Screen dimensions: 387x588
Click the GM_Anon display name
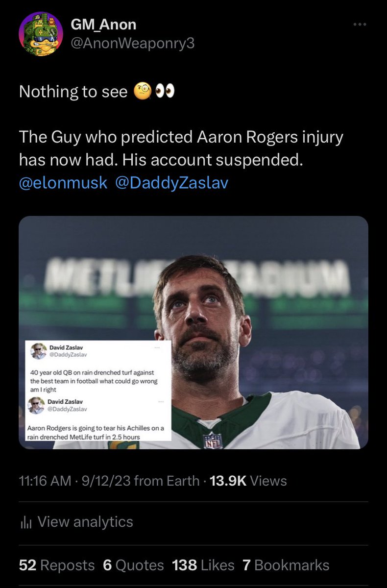[103, 24]
